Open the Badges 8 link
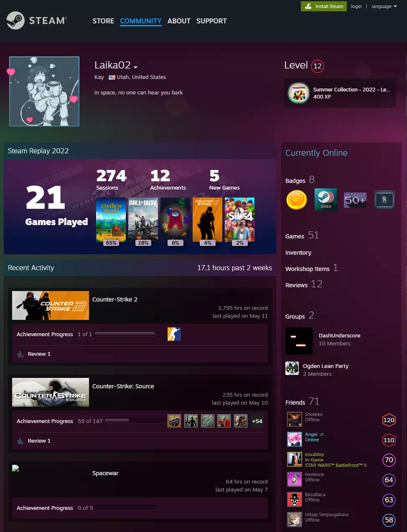Screen dimensions: 407x532 click(300, 180)
